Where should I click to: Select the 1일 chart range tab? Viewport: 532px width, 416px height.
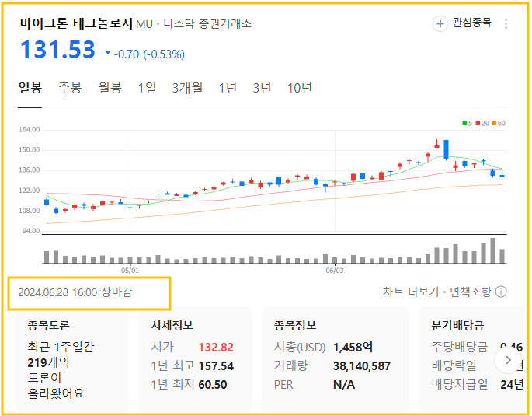click(x=147, y=88)
